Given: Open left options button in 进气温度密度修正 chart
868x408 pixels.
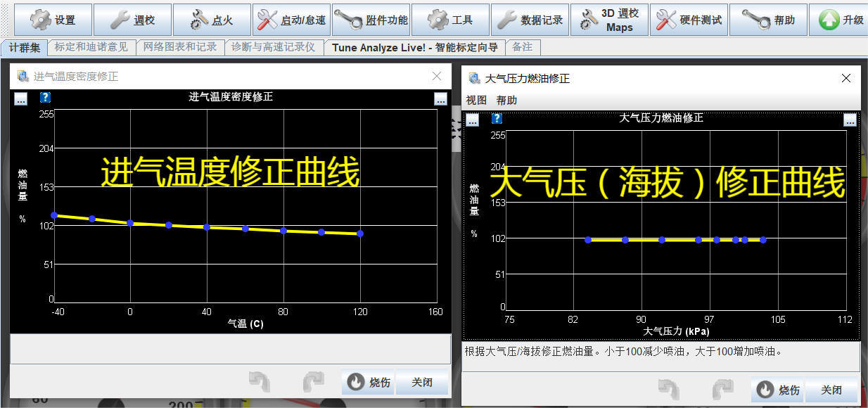Looking at the screenshot, I should point(20,99).
